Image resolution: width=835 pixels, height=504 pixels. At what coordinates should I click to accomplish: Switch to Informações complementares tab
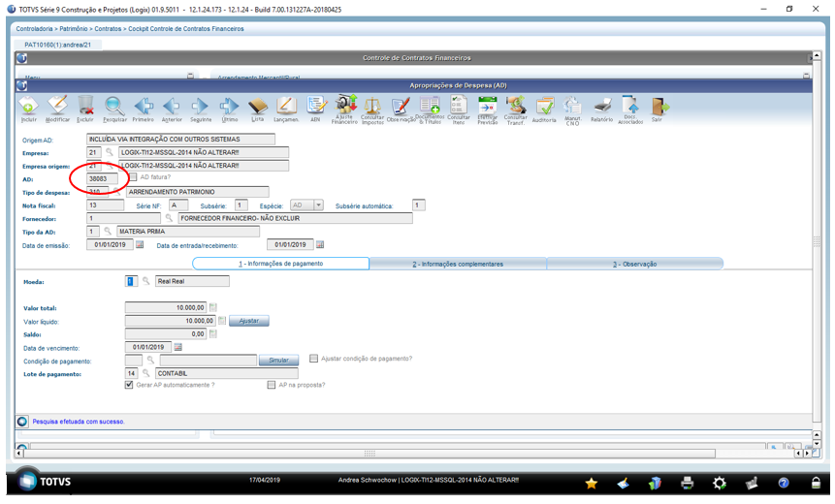point(458,264)
